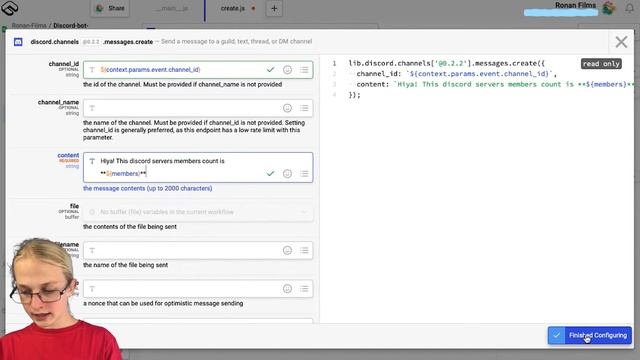640x360 pixels.
Task: Click the Share button
Action: point(110,8)
